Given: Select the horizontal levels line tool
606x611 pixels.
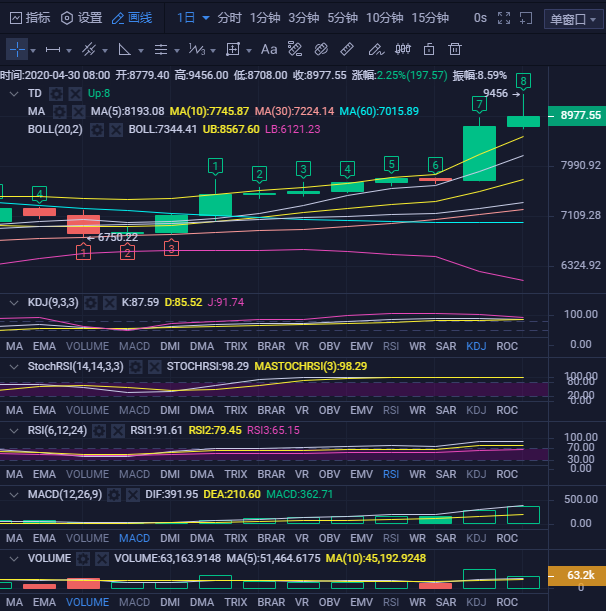Looking at the screenshot, I should (x=161, y=49).
